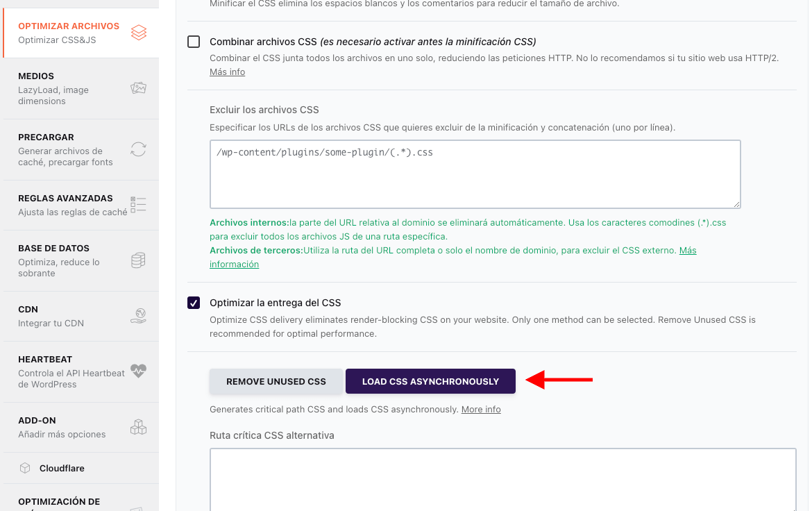Click the Cloudflare cube icon

coord(25,468)
